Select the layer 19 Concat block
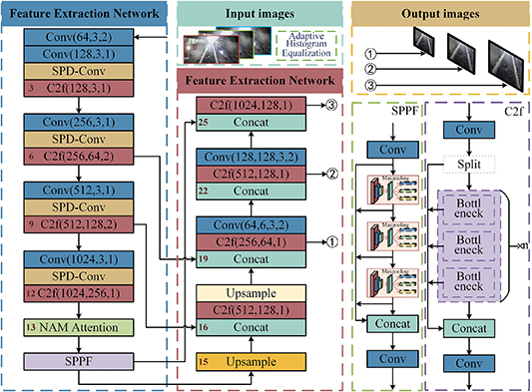Viewport: 532px width, 392px height. (252, 259)
